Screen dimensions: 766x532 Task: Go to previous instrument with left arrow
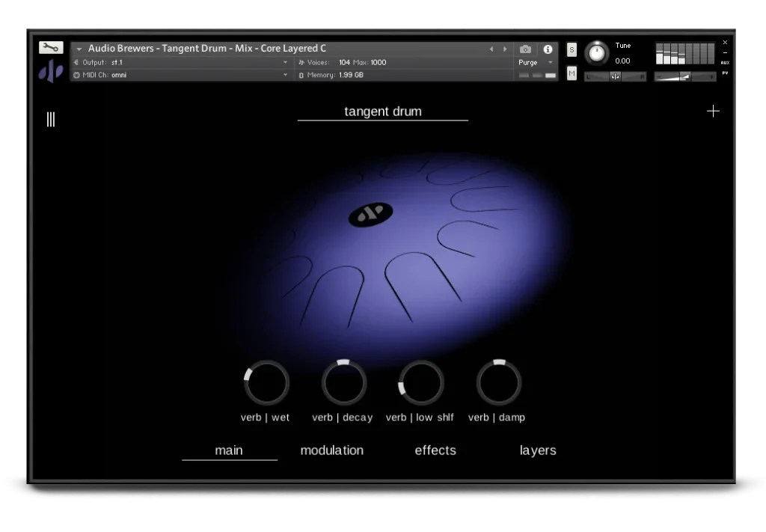click(x=491, y=49)
